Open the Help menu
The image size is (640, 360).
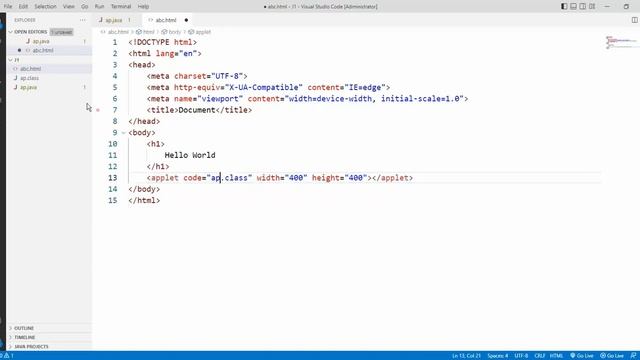click(143, 7)
